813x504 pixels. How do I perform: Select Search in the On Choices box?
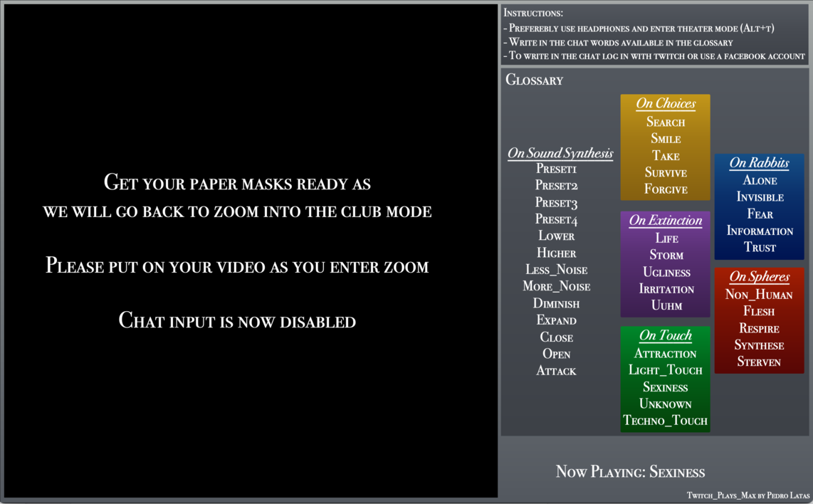665,122
